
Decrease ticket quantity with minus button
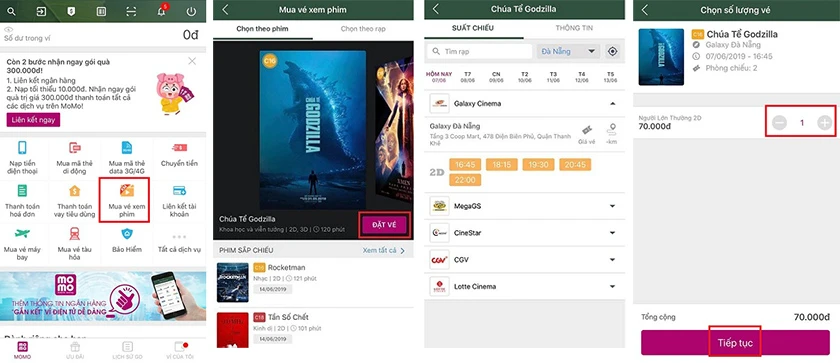coord(779,123)
